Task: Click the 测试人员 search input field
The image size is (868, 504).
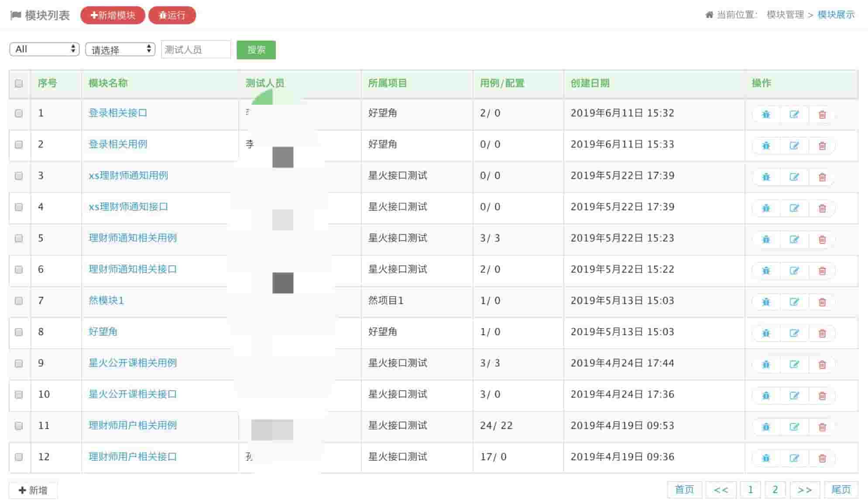Action: pos(196,50)
